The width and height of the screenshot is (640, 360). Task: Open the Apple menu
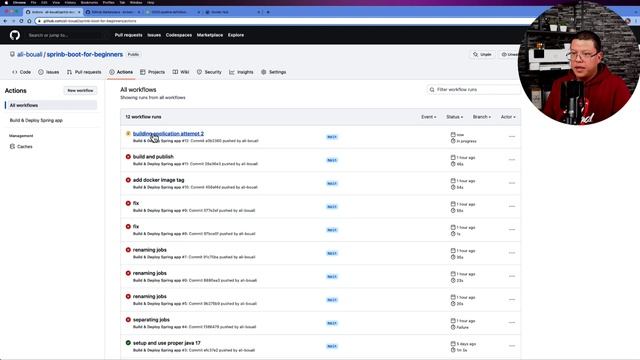(x=6, y=2)
